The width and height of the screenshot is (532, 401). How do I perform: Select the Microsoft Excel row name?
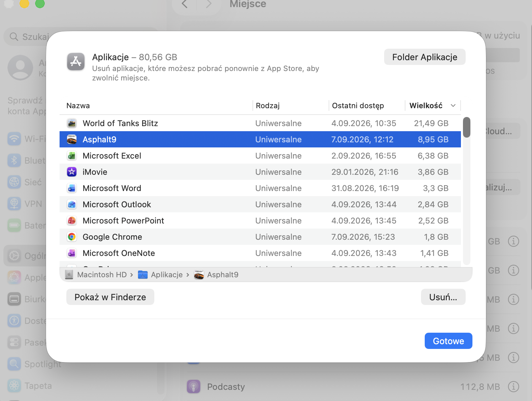(x=112, y=156)
